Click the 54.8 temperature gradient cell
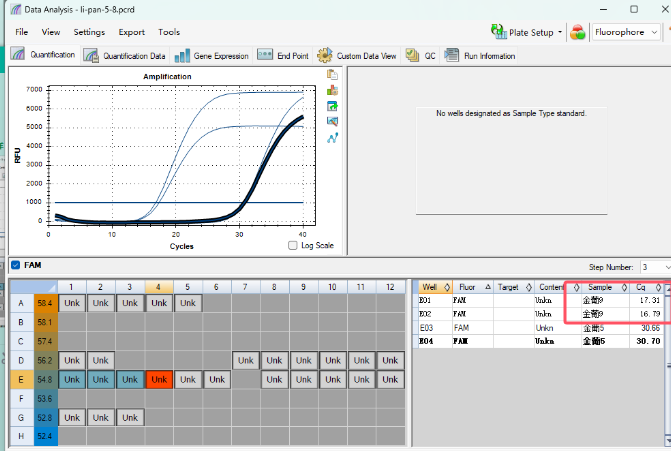This screenshot has height=451, width=671. 45,380
